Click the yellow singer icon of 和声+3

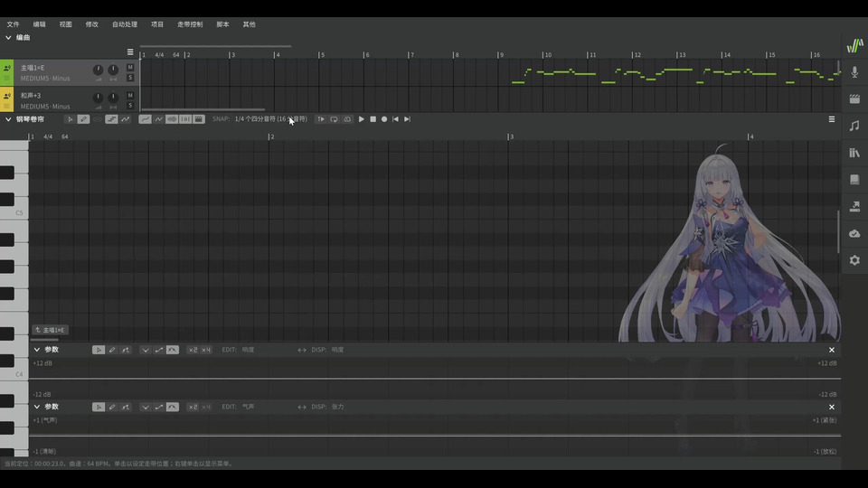pos(6,96)
